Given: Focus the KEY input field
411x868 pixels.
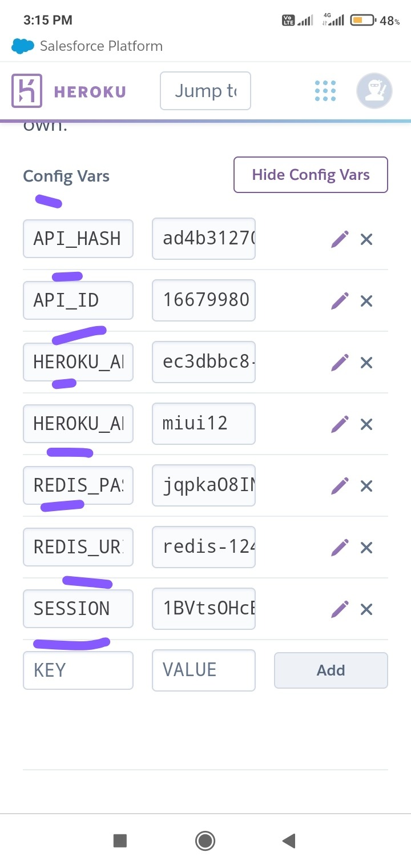Looking at the screenshot, I should [78, 670].
